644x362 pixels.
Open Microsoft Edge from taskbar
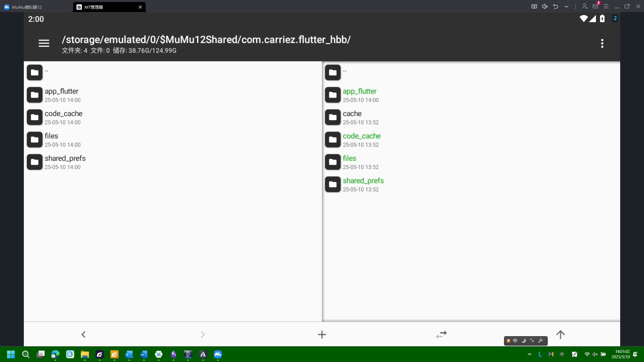[x=55, y=354]
